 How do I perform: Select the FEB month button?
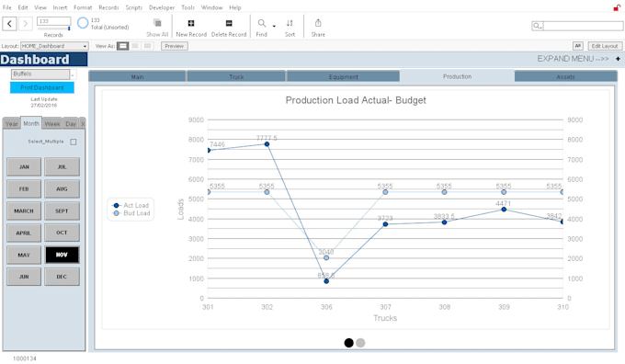[x=24, y=188]
